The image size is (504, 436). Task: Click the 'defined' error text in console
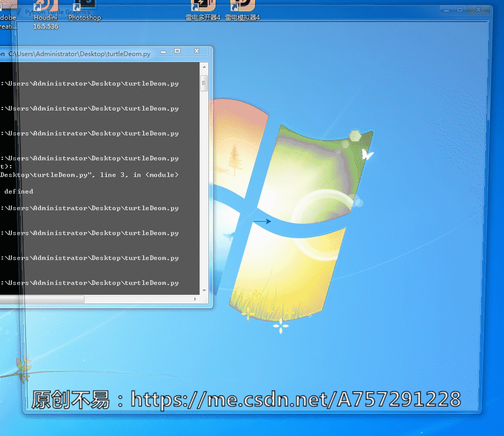point(19,192)
